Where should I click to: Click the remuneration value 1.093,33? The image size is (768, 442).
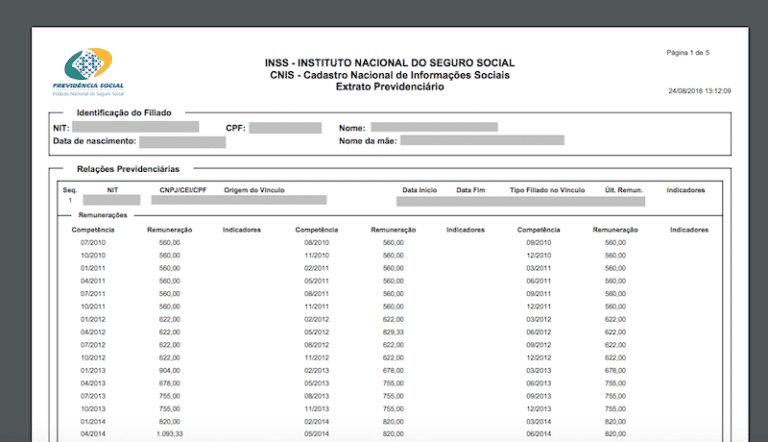(169, 434)
